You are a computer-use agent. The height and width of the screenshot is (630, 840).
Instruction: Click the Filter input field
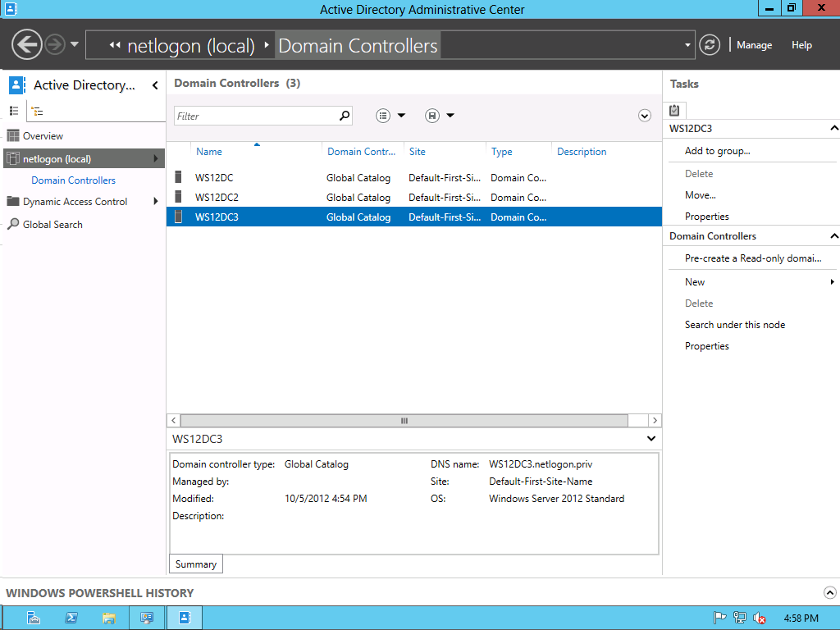pyautogui.click(x=255, y=116)
